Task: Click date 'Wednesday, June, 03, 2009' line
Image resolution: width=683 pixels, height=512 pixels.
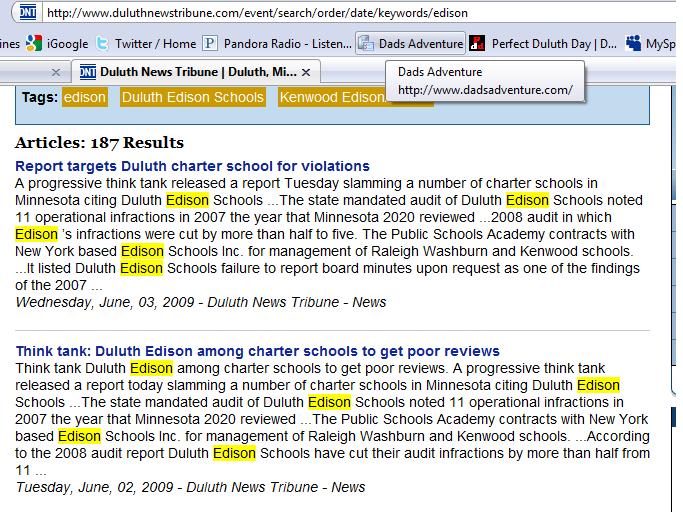Action: [200, 302]
